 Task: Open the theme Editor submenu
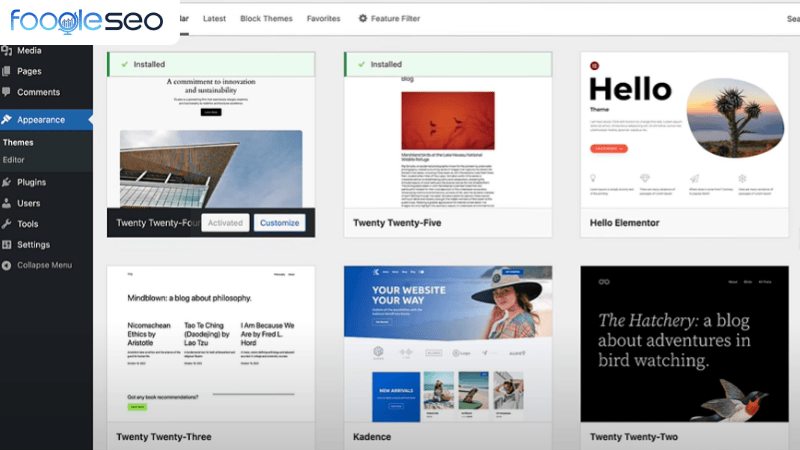(13, 160)
